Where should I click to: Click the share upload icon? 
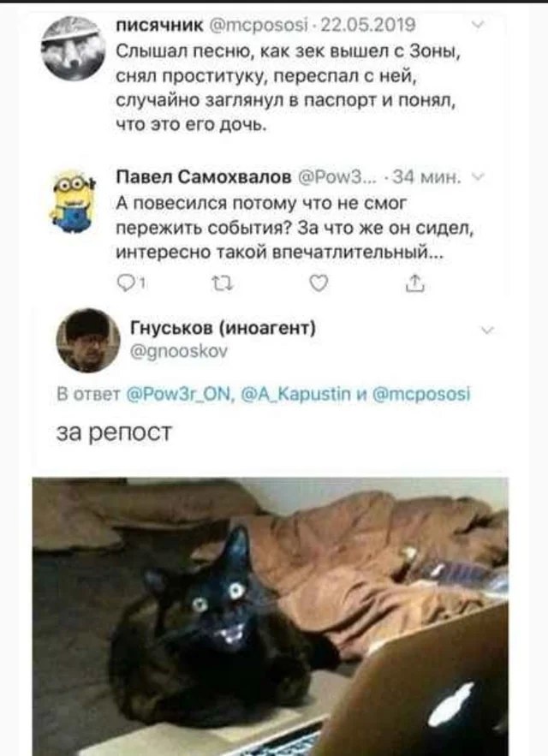[x=415, y=283]
